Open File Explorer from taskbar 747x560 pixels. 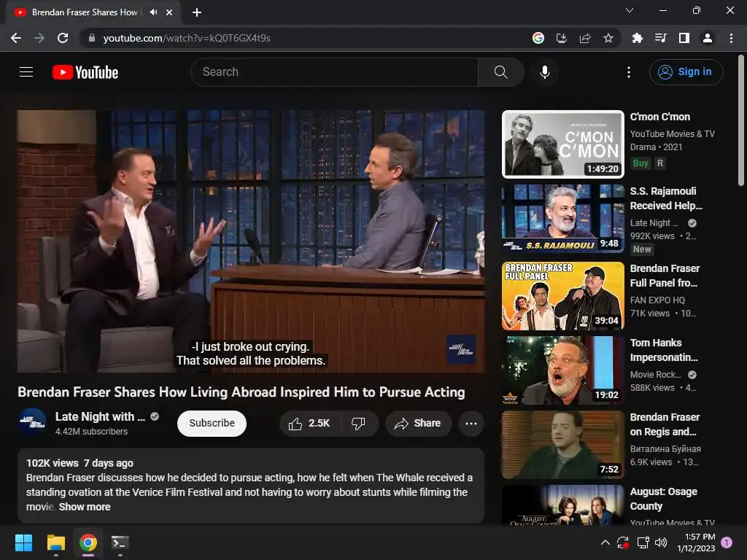pyautogui.click(x=55, y=542)
